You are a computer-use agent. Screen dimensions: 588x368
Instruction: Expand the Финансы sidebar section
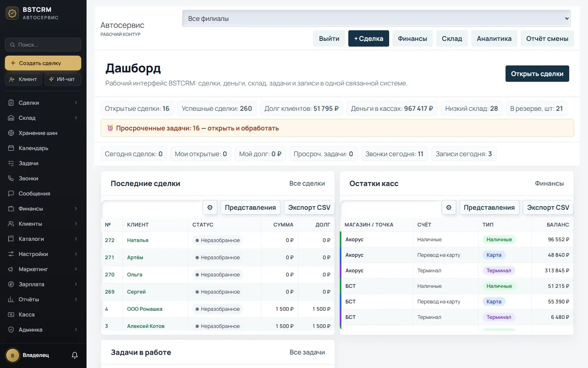[x=43, y=209]
